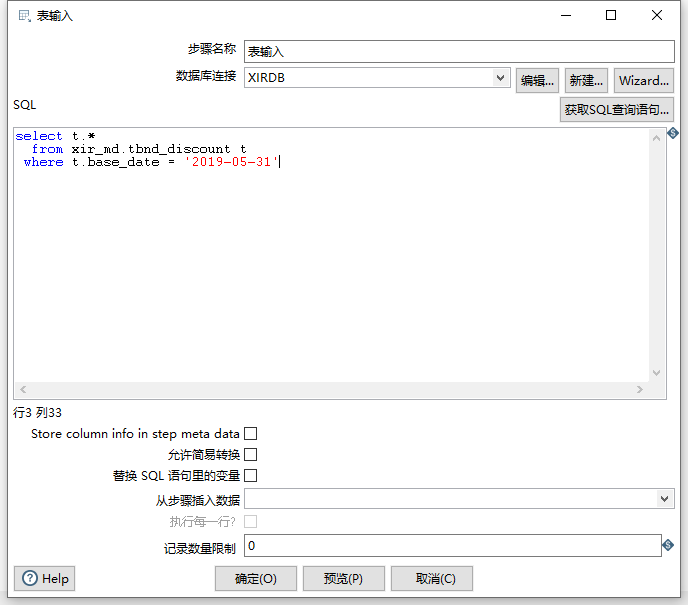Open the 数据库连接 XIRDB dropdown

[500, 78]
